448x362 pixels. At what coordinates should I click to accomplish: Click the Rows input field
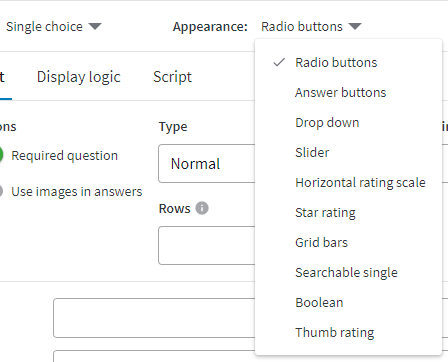pos(207,245)
